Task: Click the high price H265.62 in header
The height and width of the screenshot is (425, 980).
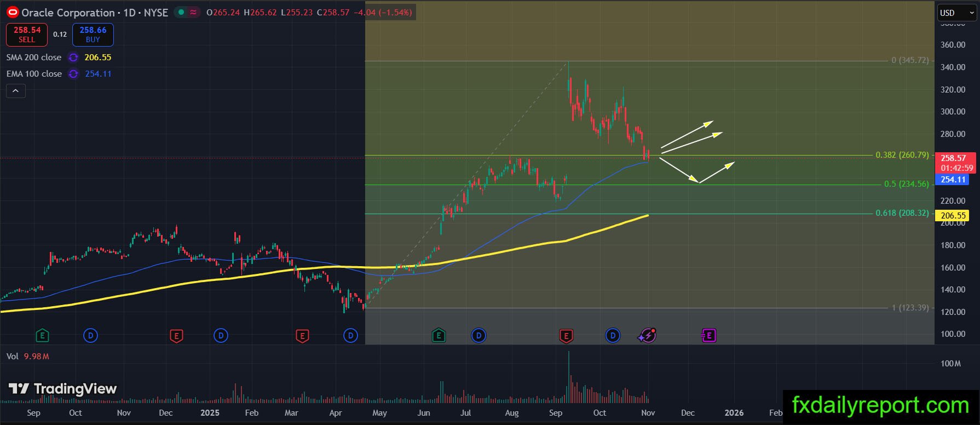Action: tap(261, 12)
